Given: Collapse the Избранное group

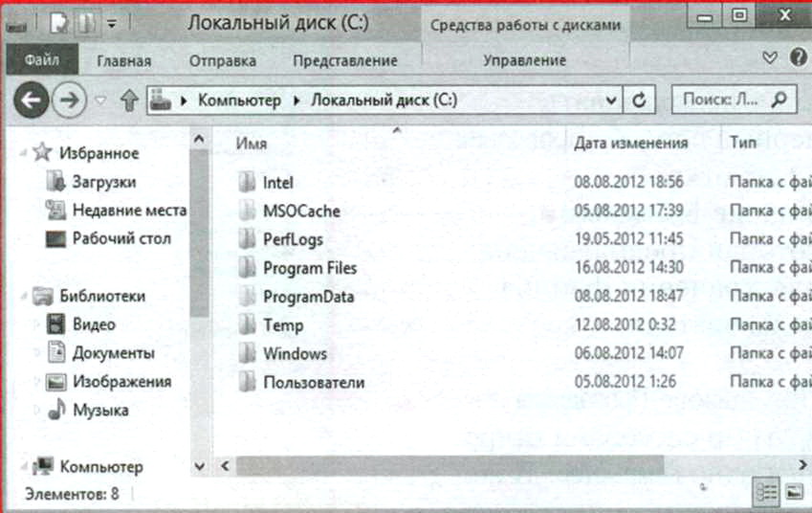Looking at the screenshot, I should pyautogui.click(x=23, y=153).
